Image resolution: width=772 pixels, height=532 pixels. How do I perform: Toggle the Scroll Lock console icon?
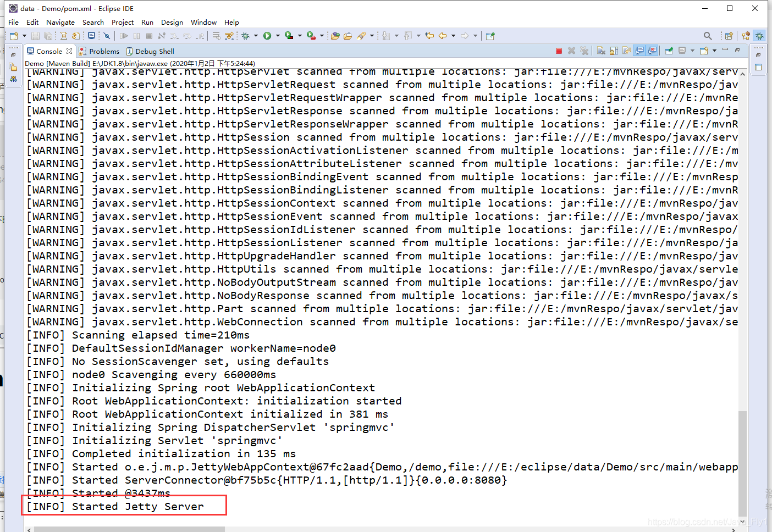[614, 51]
